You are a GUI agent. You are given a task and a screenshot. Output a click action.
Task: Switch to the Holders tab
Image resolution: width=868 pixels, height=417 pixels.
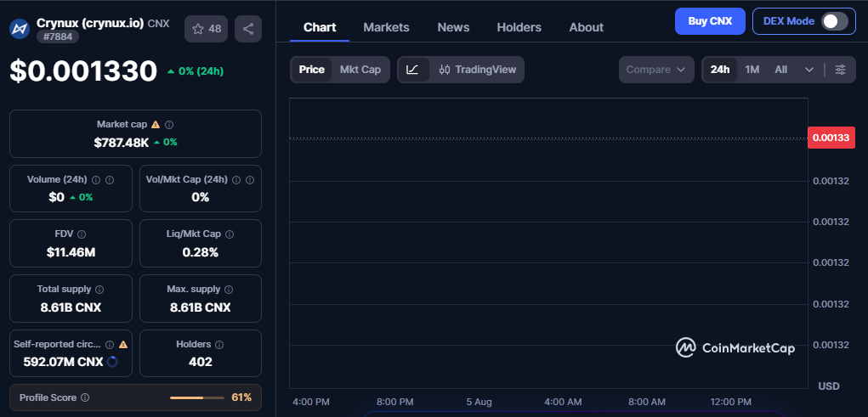coord(519,27)
